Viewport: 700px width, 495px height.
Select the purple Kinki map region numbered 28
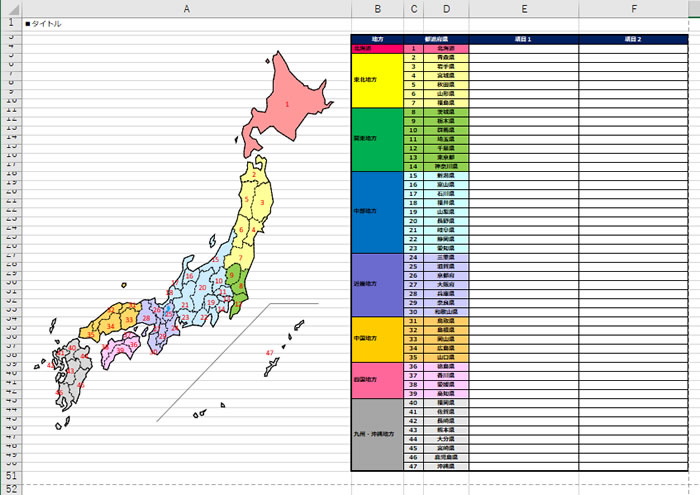pyautogui.click(x=147, y=318)
